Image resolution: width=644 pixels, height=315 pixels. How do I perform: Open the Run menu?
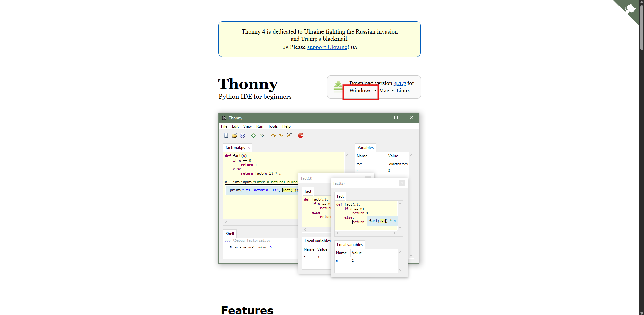point(259,126)
